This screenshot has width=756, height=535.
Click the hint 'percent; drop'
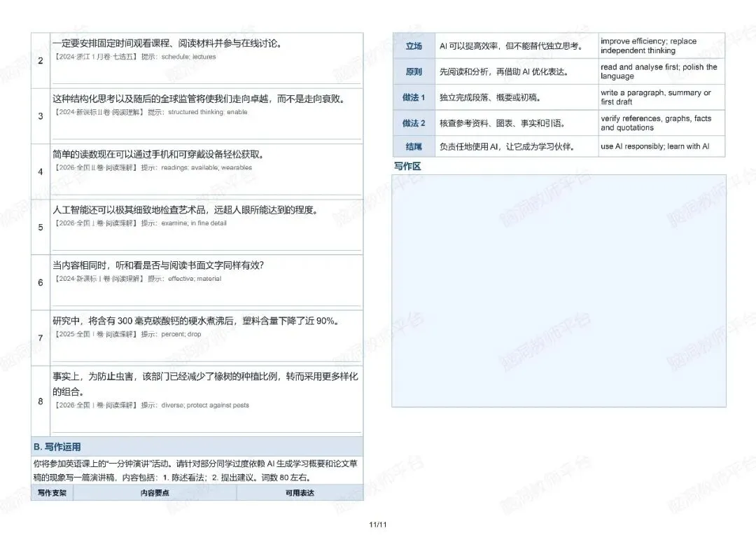tap(181, 334)
